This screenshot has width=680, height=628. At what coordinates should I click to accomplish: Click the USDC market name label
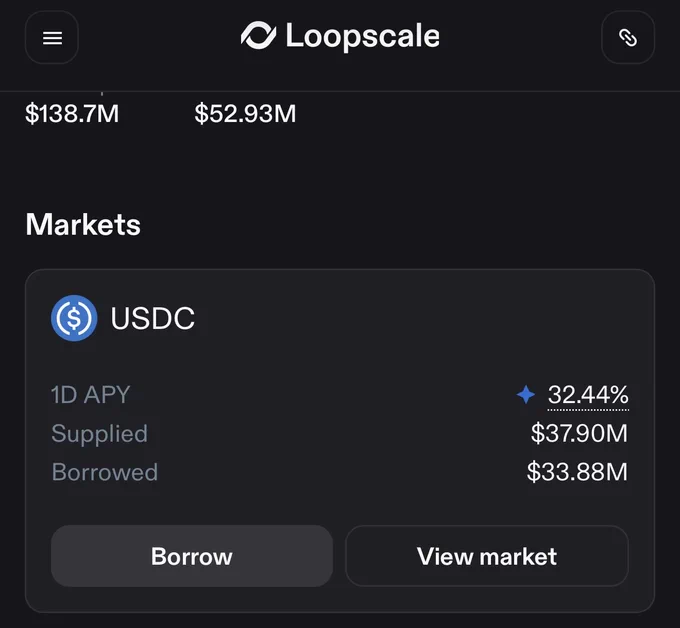pos(153,318)
